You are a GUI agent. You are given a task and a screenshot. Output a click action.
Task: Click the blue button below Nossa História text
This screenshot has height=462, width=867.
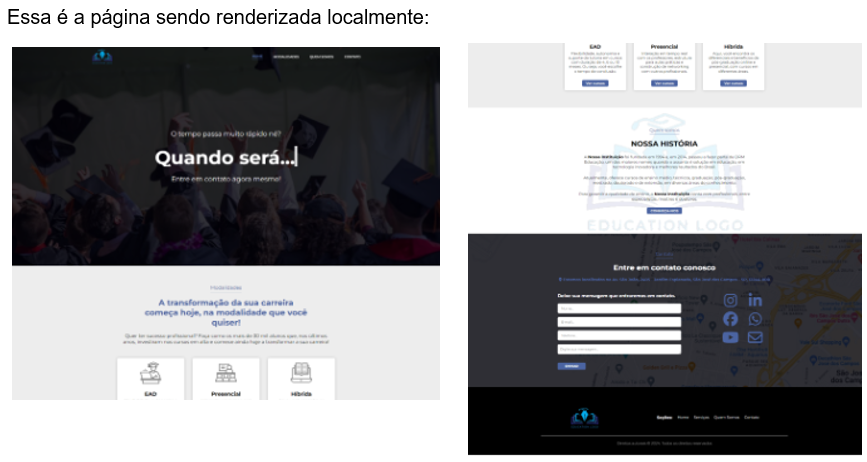664,211
